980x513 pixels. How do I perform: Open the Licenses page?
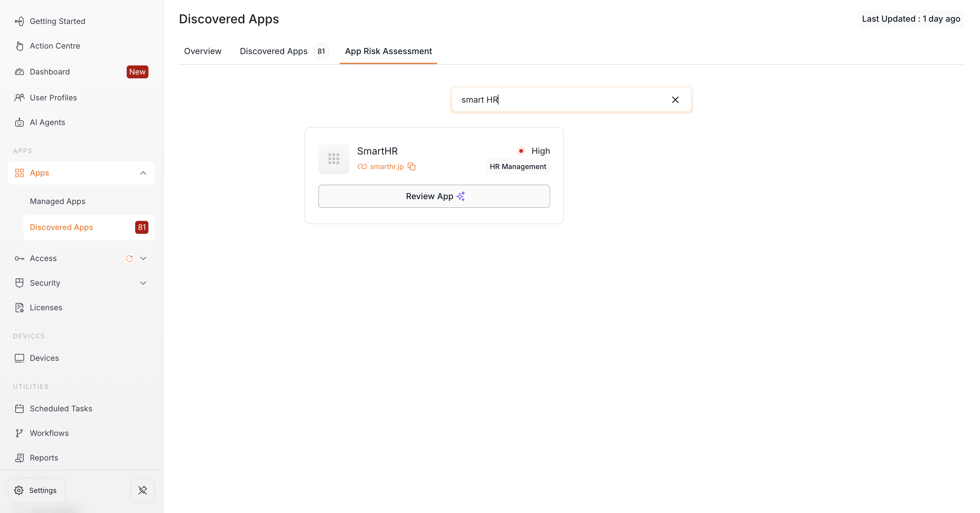pos(46,308)
